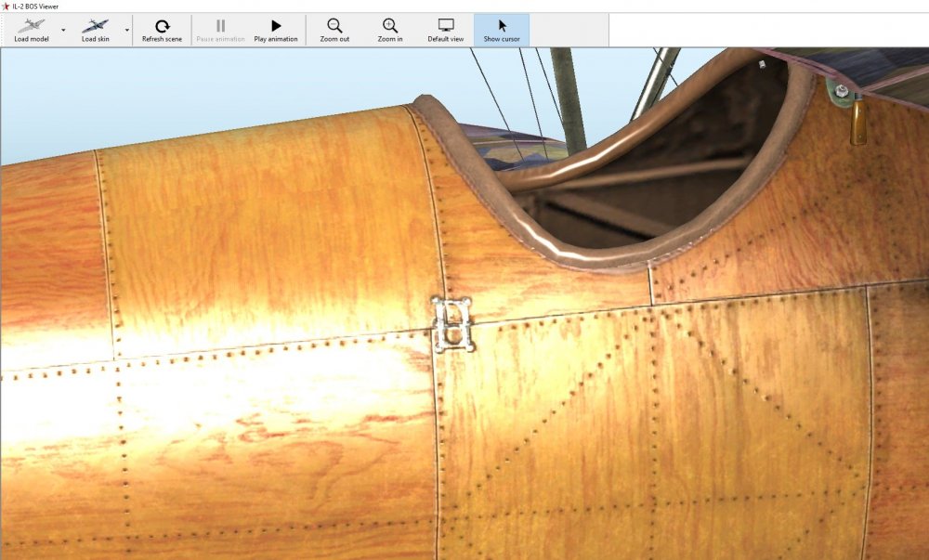This screenshot has width=929, height=560.
Task: Click the brass fitting near the wing bolt
Action: (857, 123)
